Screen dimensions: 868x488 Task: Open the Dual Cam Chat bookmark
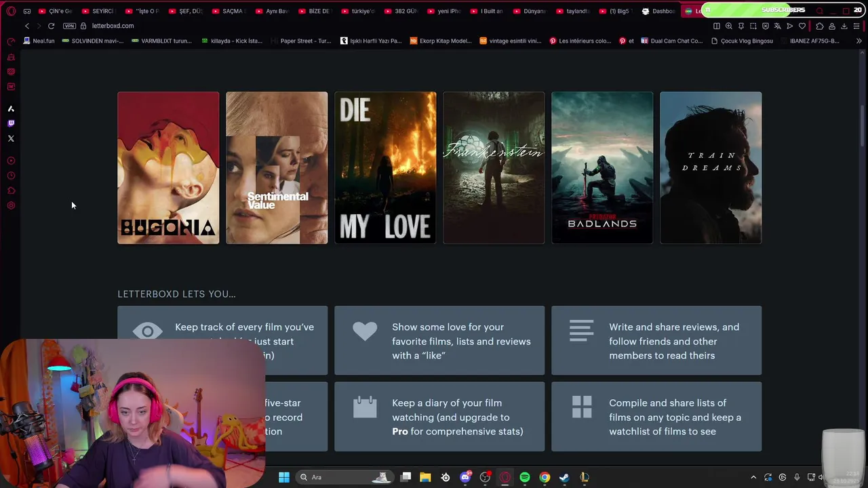(x=672, y=41)
